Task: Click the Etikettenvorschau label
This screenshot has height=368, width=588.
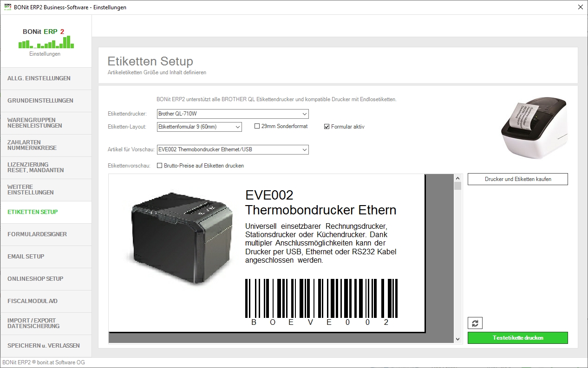Action: (x=129, y=166)
